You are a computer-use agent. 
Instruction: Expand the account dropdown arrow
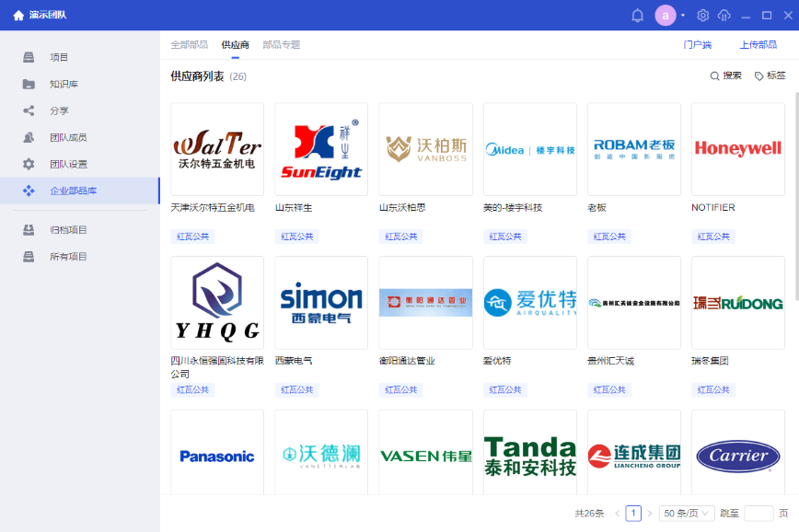(x=683, y=16)
